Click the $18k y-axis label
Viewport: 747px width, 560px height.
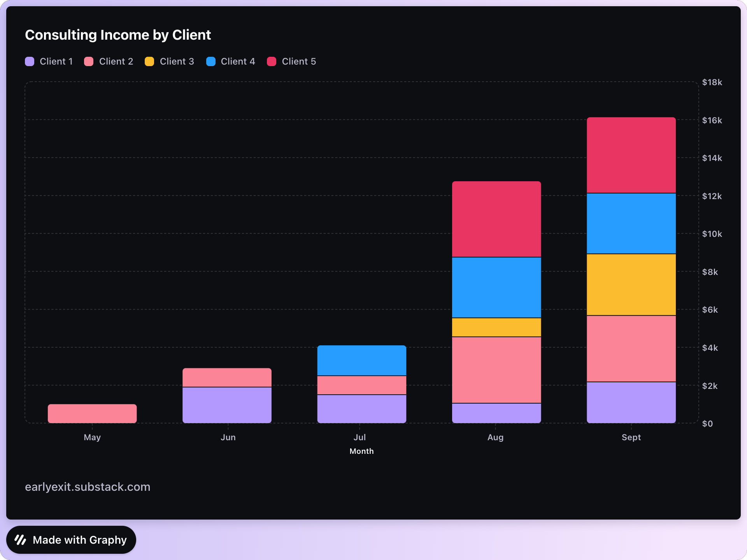click(712, 82)
